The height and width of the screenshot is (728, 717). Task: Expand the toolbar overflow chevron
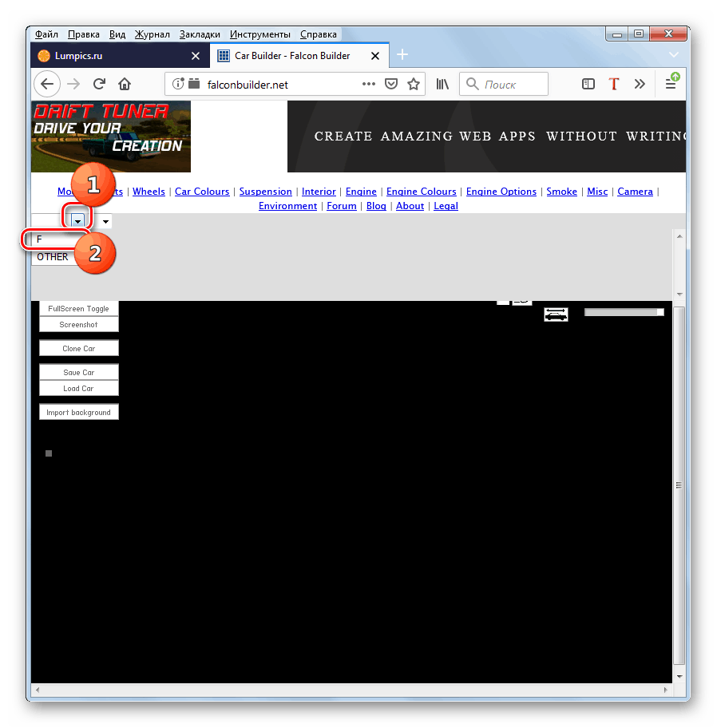(639, 84)
